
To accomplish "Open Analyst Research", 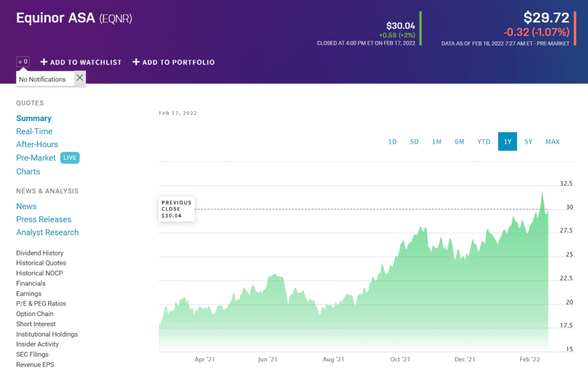I will [47, 233].
